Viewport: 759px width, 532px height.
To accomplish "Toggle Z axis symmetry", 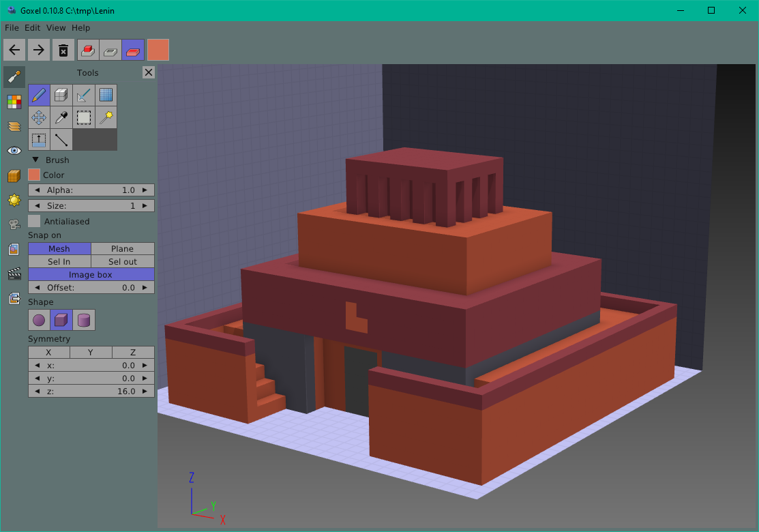I will point(133,353).
